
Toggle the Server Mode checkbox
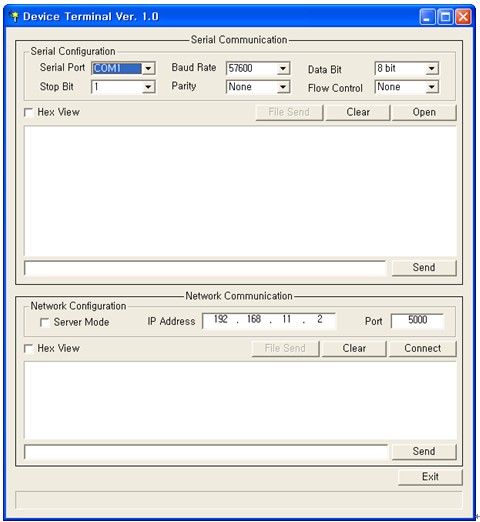tap(44, 322)
